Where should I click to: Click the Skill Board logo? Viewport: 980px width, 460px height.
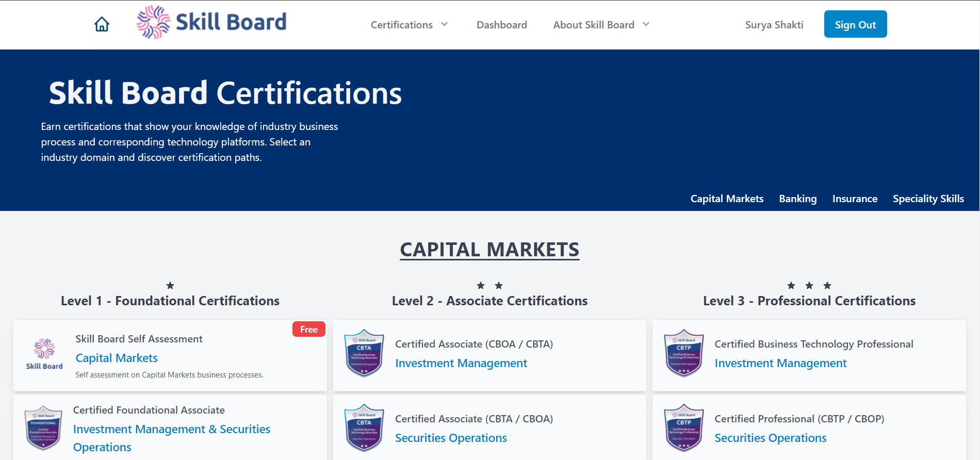(x=211, y=22)
